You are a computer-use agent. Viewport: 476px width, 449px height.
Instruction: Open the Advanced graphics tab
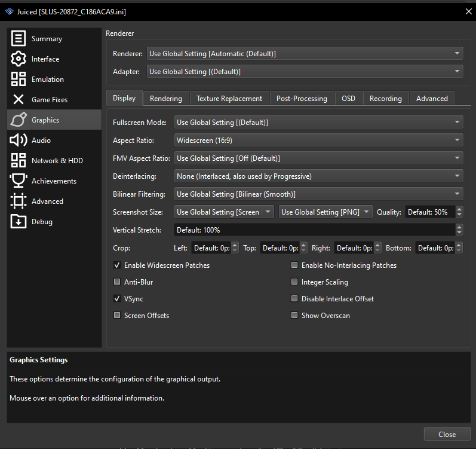(x=432, y=99)
